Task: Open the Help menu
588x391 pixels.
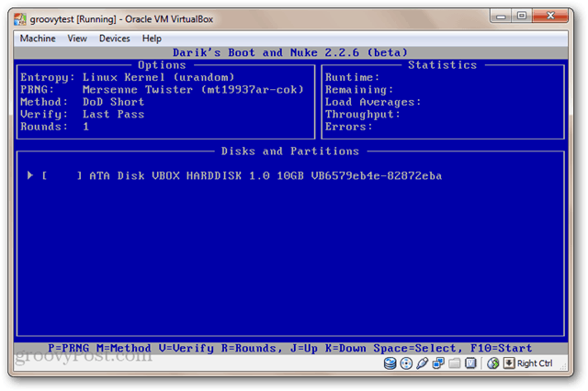Action: point(152,39)
